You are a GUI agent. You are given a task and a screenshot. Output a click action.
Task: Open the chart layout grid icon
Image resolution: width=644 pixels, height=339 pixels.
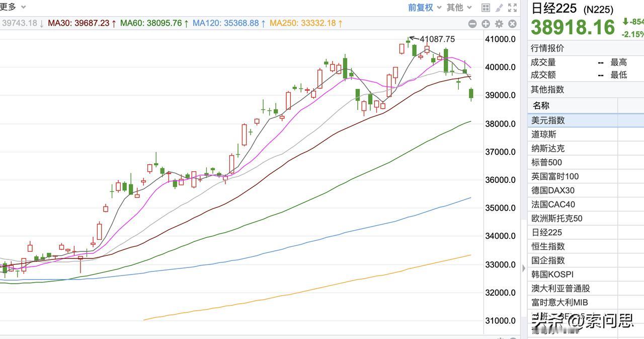pos(485,7)
